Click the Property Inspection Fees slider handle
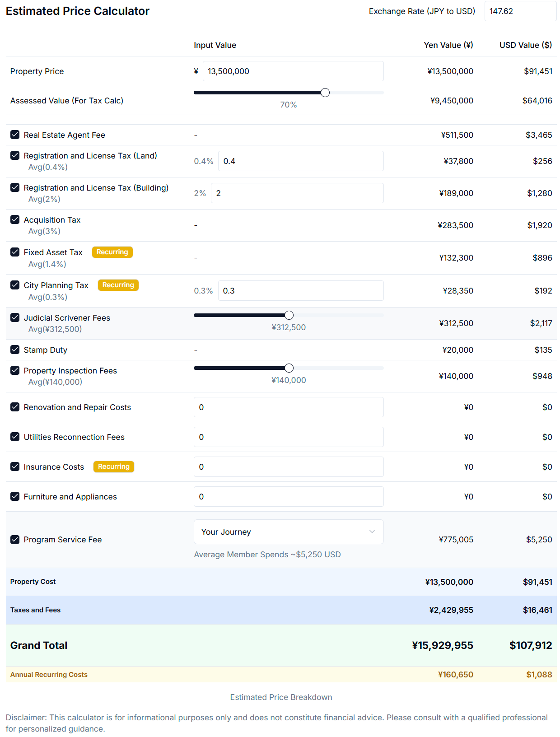 289,368
